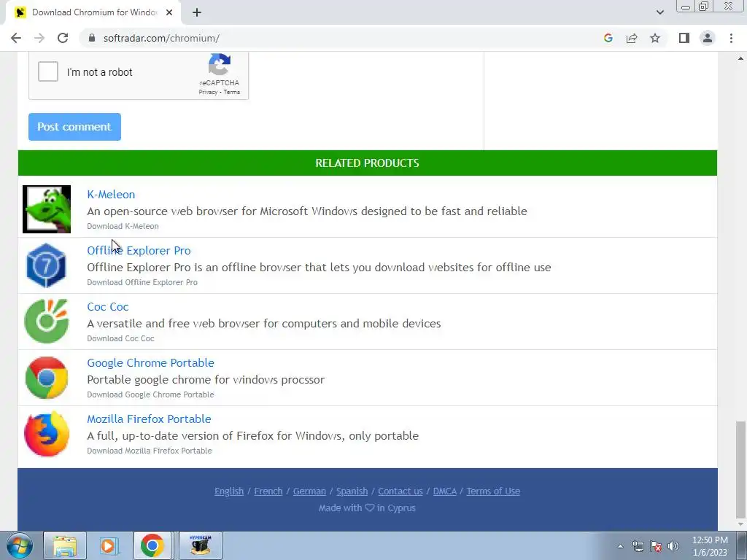The image size is (747, 560).
Task: Open the Offline Explorer Pro title link
Action: [x=139, y=251]
